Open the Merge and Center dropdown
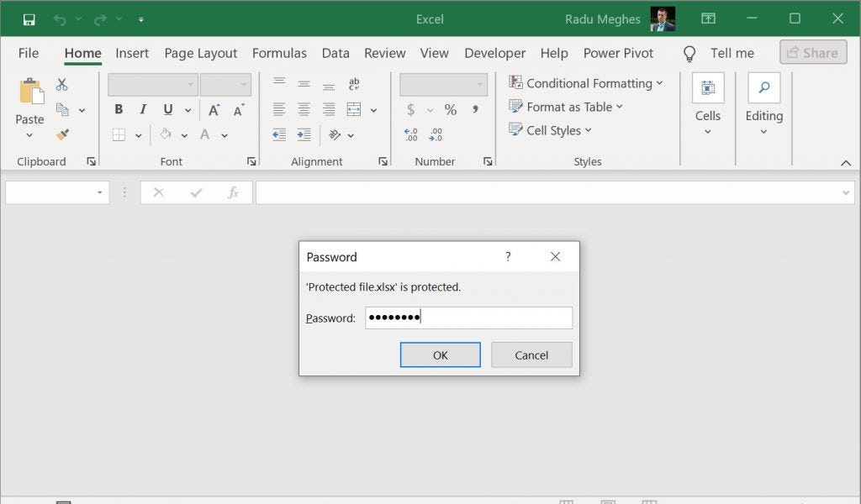The image size is (861, 504). click(x=373, y=109)
